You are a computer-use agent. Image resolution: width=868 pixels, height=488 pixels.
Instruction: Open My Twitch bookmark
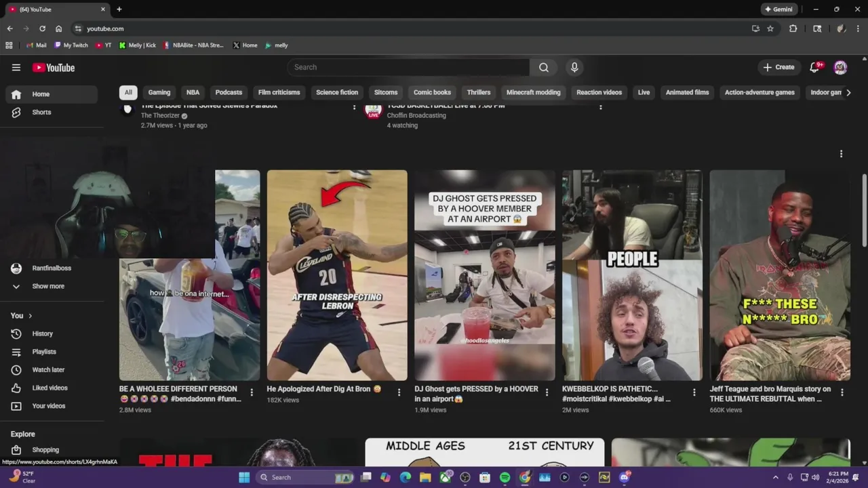(71, 45)
